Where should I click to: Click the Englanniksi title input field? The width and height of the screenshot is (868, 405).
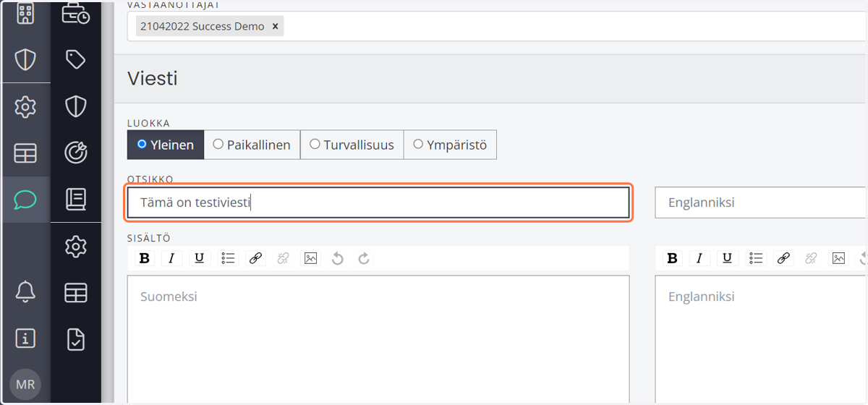761,202
